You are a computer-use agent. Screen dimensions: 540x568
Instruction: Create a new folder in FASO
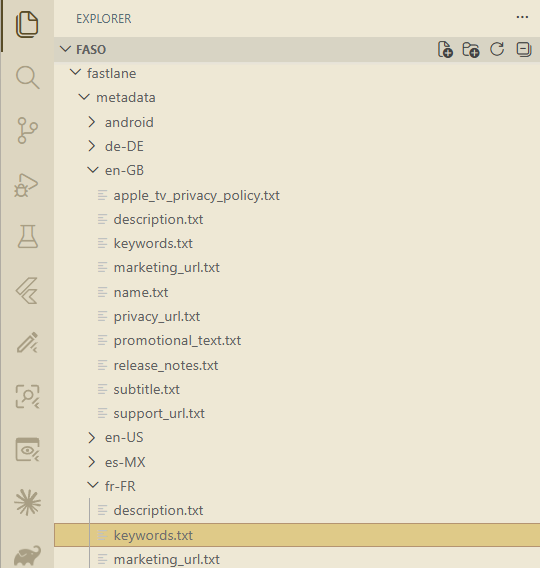471,50
